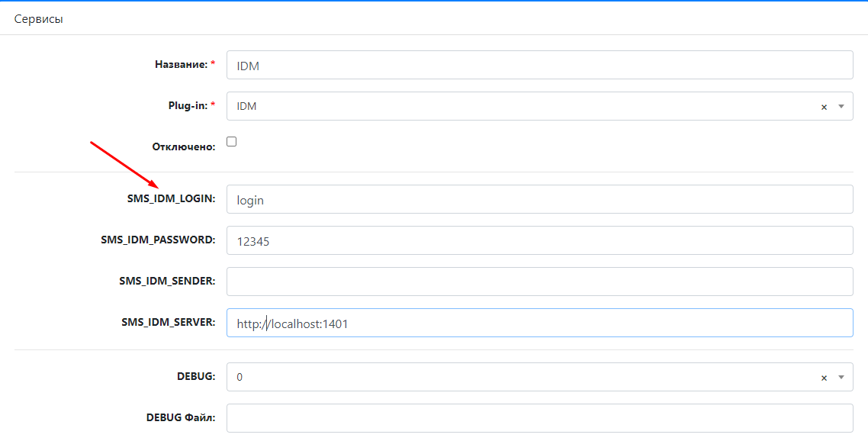Click the SMS_IDM_SERVER field with localhost URL
The image size is (868, 441).
click(540, 323)
